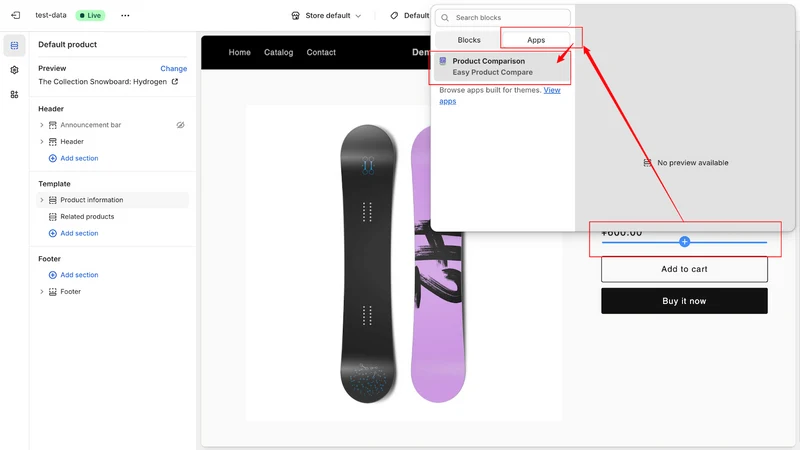Expand the Footer section chevron
Screen dimensions: 800x450
click(41, 292)
